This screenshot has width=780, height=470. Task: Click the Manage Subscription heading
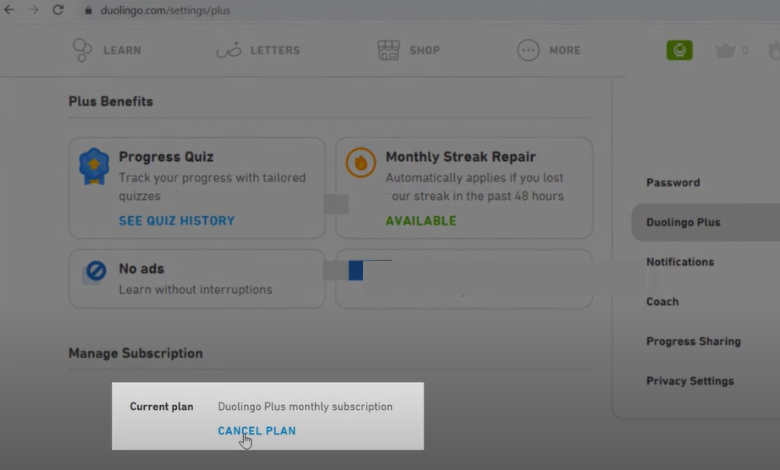click(x=135, y=353)
